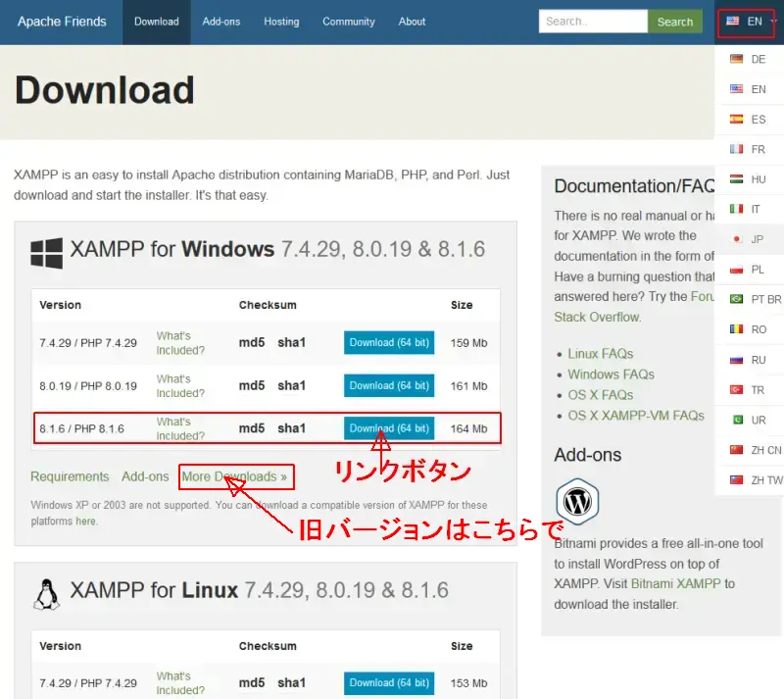Select the ZH TW Taiwan flag icon
Screen dimensions: 784x699
[736, 479]
